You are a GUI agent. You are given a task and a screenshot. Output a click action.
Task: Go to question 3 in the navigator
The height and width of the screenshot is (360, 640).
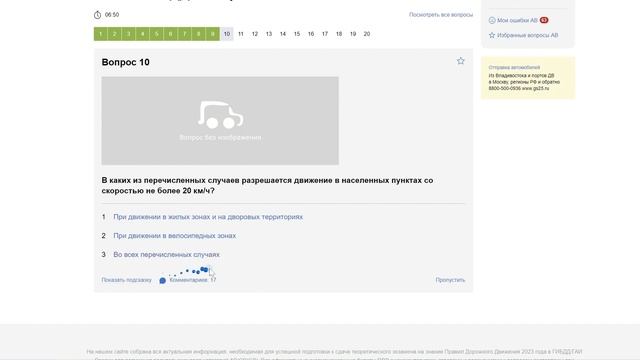pyautogui.click(x=129, y=34)
